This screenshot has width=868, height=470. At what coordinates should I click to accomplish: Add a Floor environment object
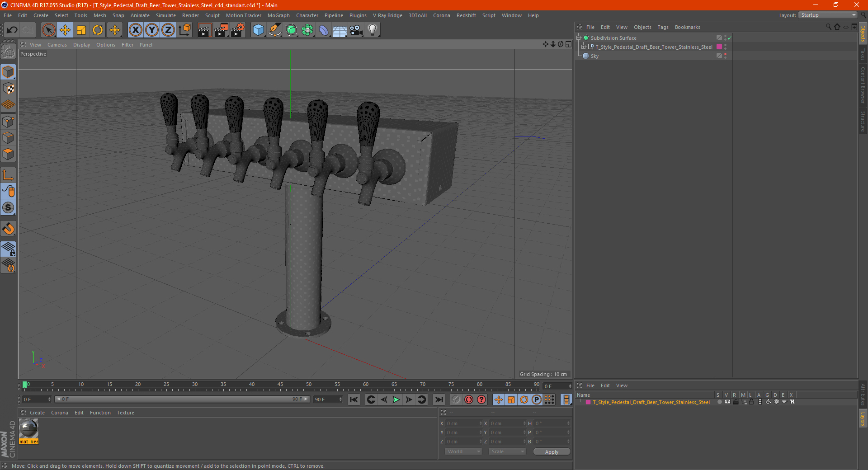pyautogui.click(x=340, y=30)
